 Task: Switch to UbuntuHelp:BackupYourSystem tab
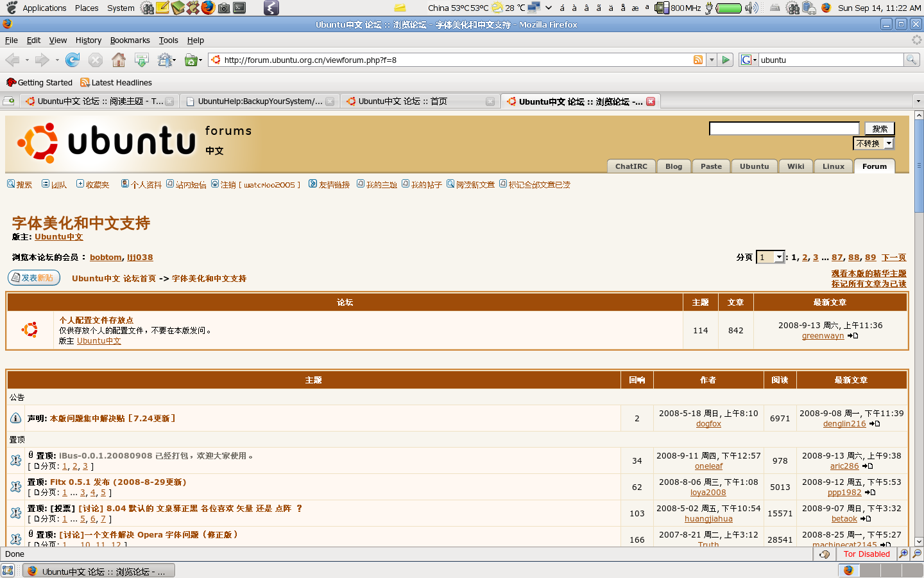click(260, 101)
